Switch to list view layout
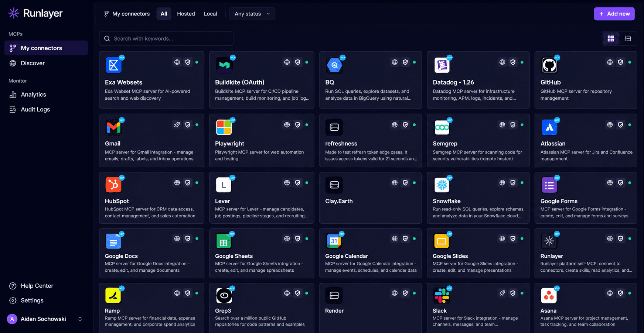This screenshot has height=333, width=644. 628,38
